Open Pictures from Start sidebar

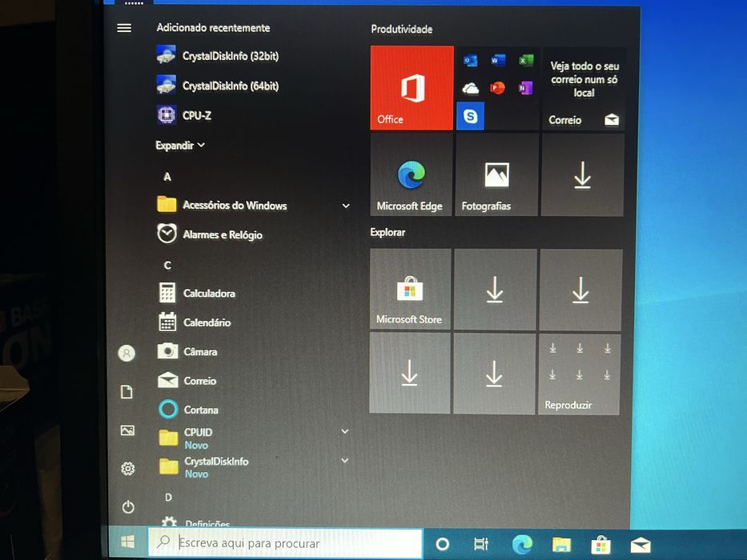pos(127,430)
